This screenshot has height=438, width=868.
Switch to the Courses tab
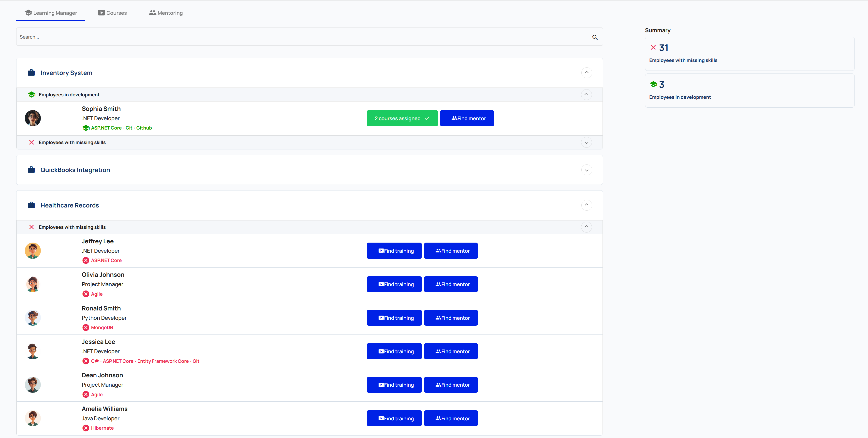(x=112, y=13)
